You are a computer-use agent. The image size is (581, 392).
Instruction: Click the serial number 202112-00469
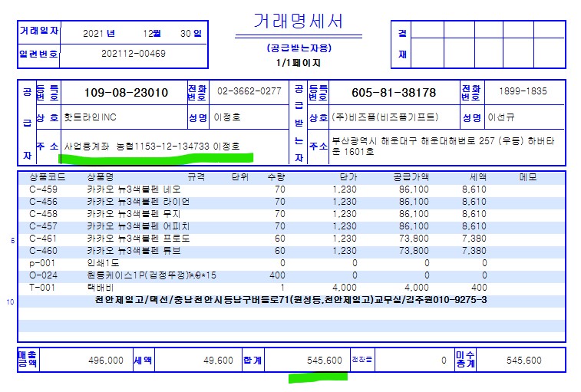[x=134, y=54]
